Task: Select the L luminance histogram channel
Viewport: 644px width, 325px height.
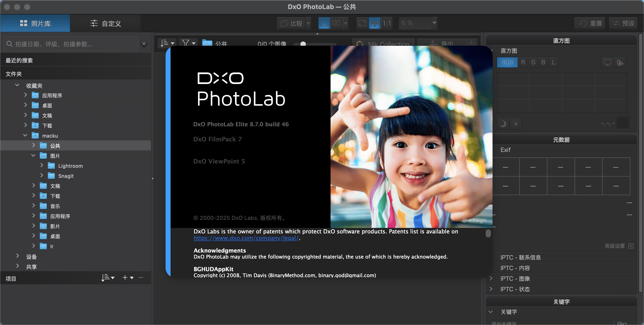Action: pyautogui.click(x=553, y=62)
